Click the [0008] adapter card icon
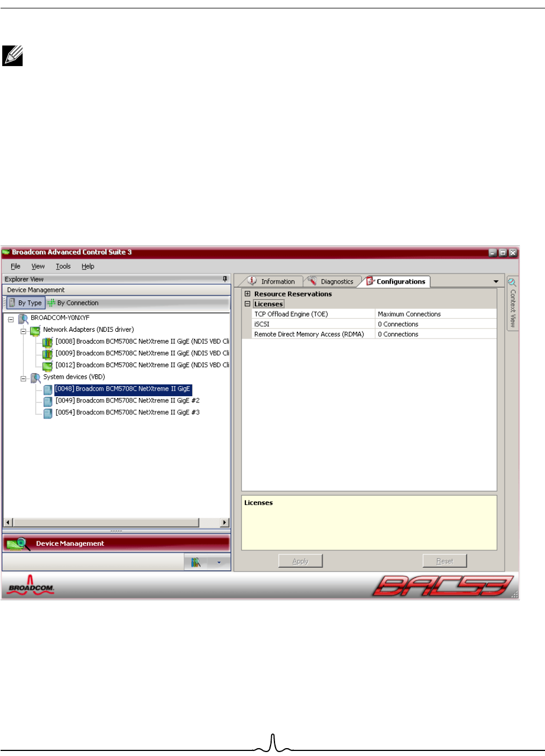The width and height of the screenshot is (545, 756). [48, 342]
